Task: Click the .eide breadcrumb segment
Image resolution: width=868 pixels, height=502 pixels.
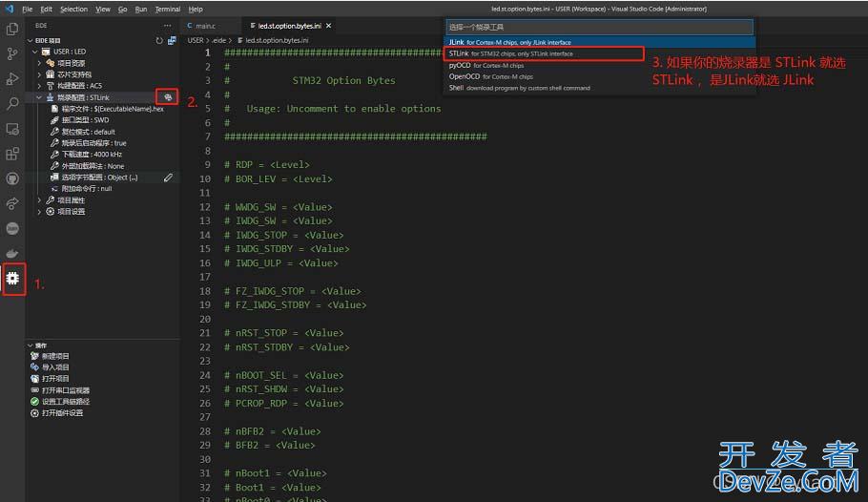Action: tap(219, 40)
